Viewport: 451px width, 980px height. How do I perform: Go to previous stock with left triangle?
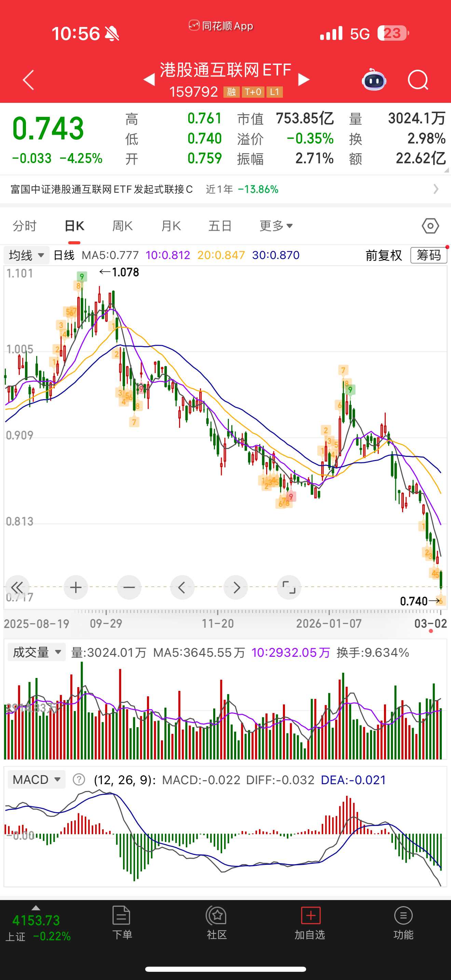point(149,80)
